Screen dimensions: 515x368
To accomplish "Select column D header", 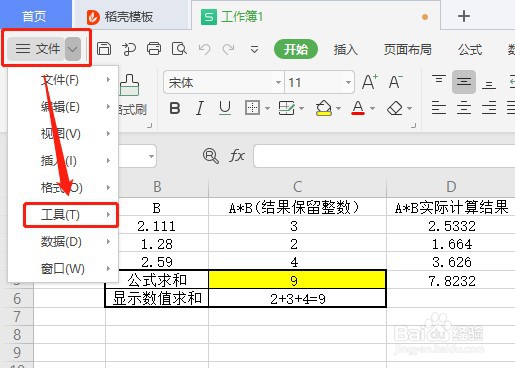I will click(x=451, y=187).
